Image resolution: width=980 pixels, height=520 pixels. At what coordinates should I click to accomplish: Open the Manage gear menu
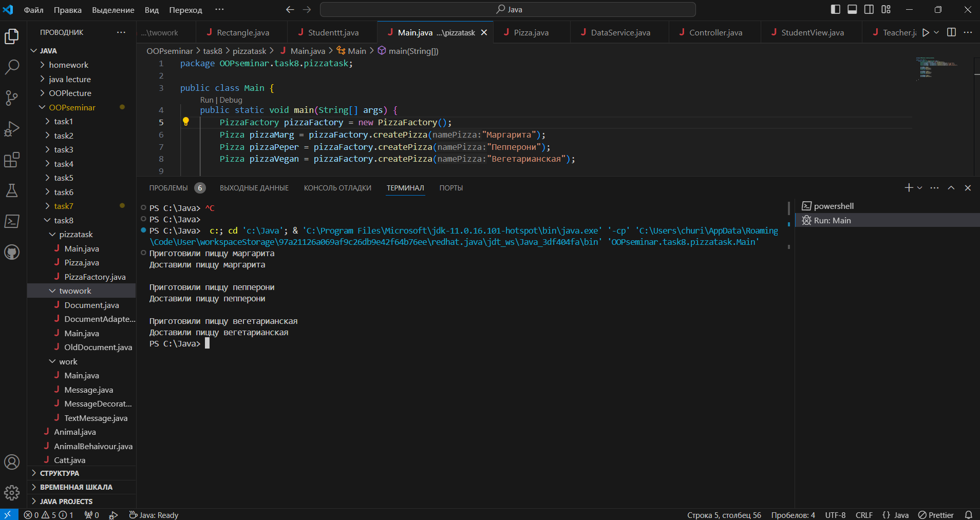tap(12, 493)
